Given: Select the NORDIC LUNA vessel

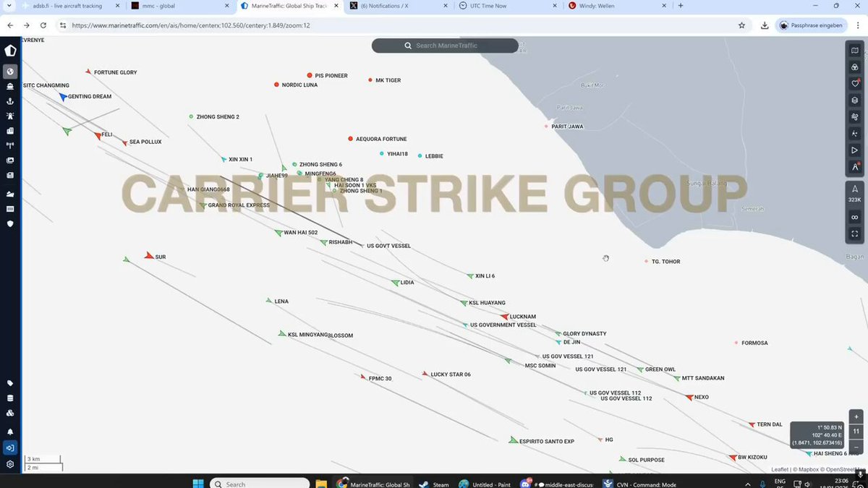Looking at the screenshot, I should coord(276,85).
